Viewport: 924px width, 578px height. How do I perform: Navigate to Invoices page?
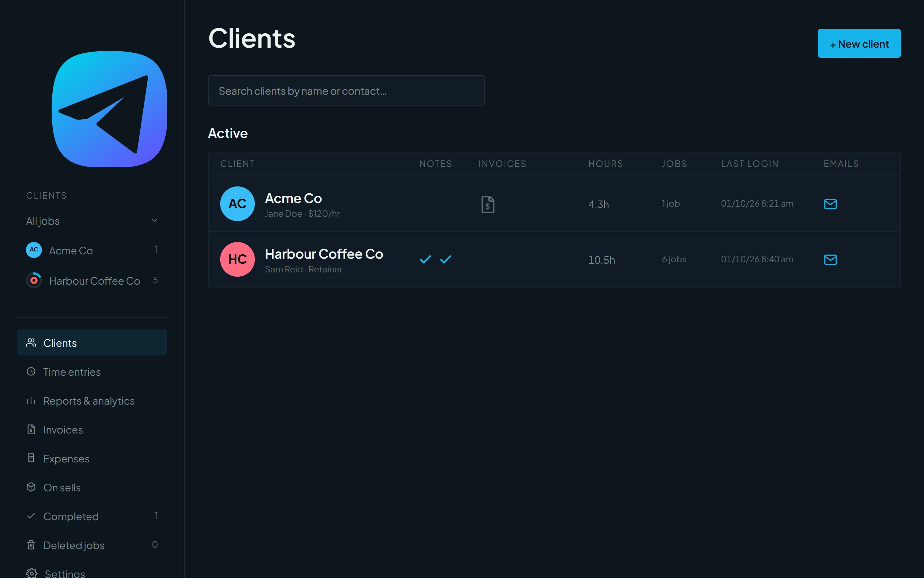coord(92,430)
